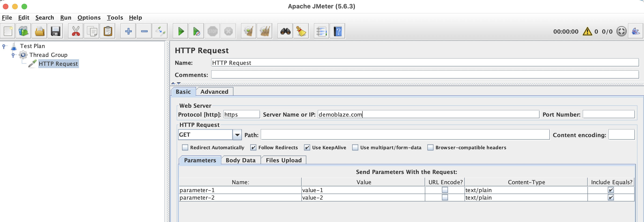Collapse all nodes with minus icon
644x222 pixels.
[144, 31]
